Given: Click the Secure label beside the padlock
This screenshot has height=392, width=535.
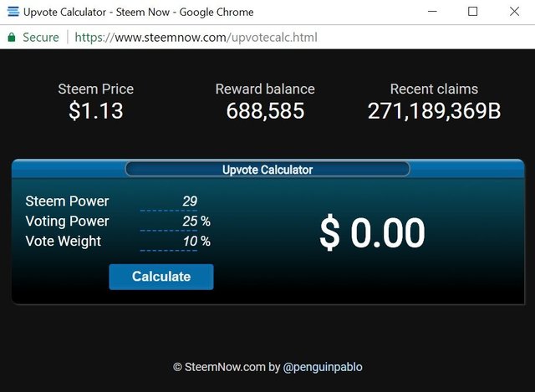Looking at the screenshot, I should pos(40,38).
